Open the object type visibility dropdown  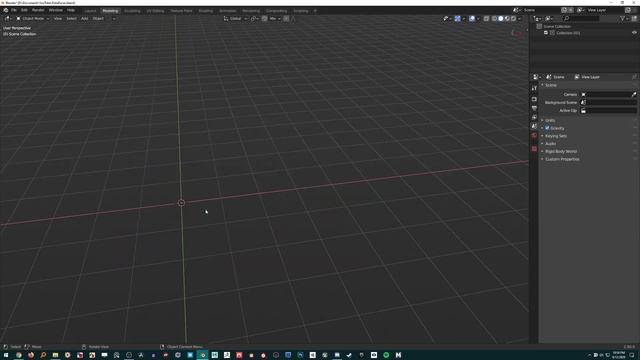(x=447, y=18)
